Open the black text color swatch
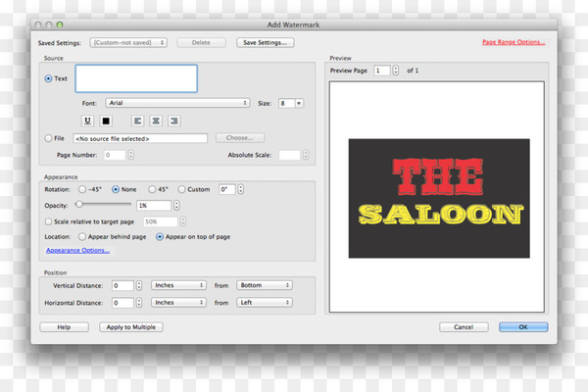This screenshot has height=392, width=588. tap(106, 121)
